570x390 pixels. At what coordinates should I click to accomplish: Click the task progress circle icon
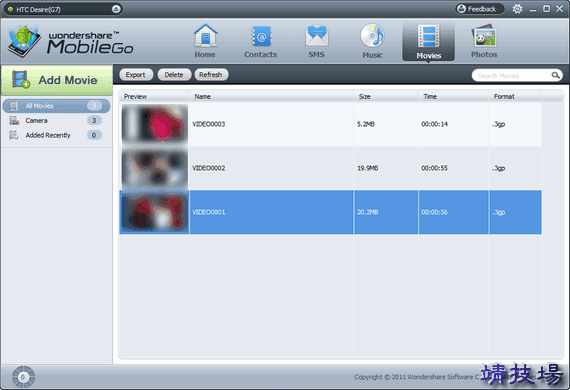[x=23, y=377]
